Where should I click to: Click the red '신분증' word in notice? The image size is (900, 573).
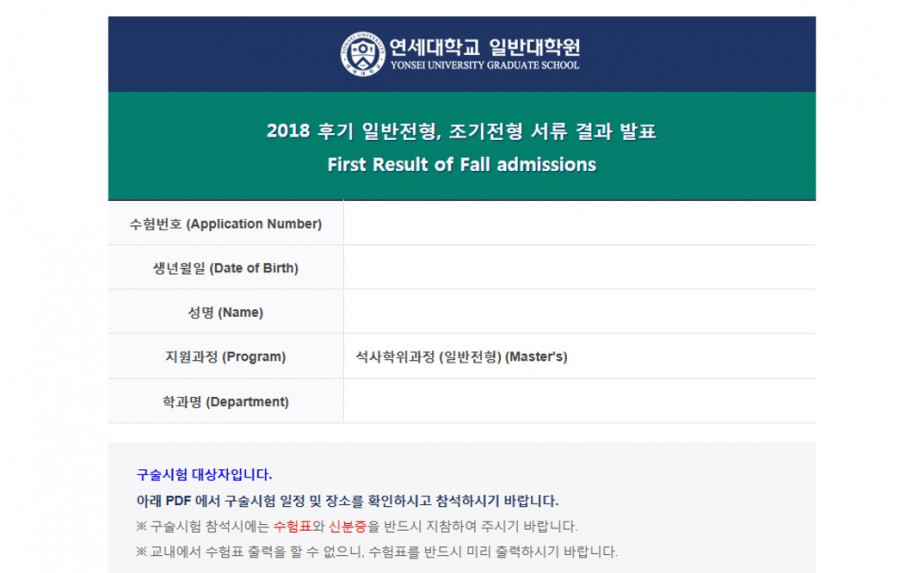347,526
